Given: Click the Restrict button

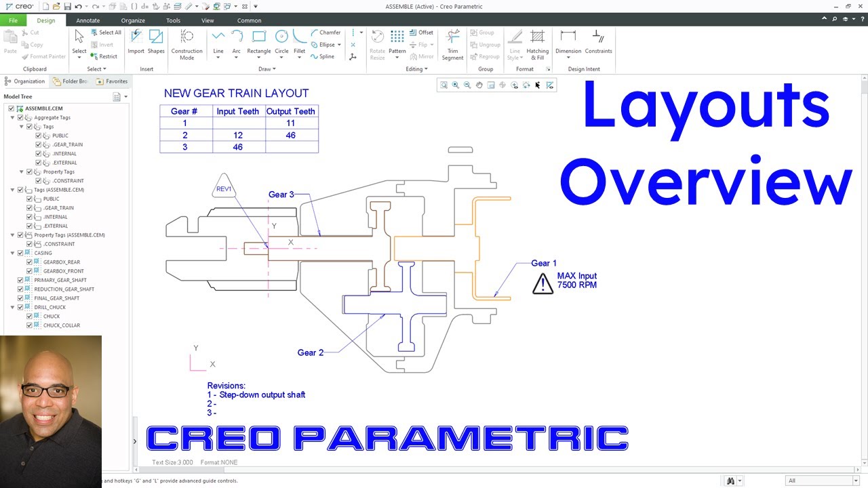Looking at the screenshot, I should coord(104,56).
